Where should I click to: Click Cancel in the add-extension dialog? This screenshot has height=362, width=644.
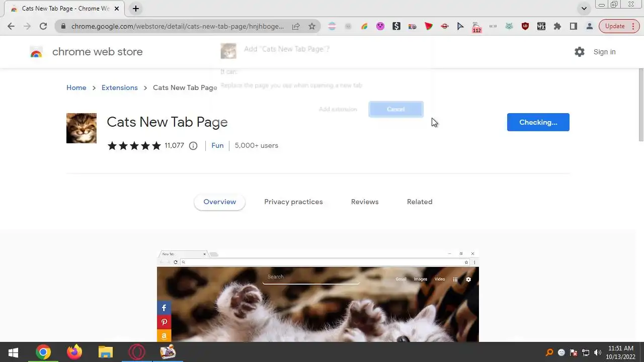click(396, 109)
